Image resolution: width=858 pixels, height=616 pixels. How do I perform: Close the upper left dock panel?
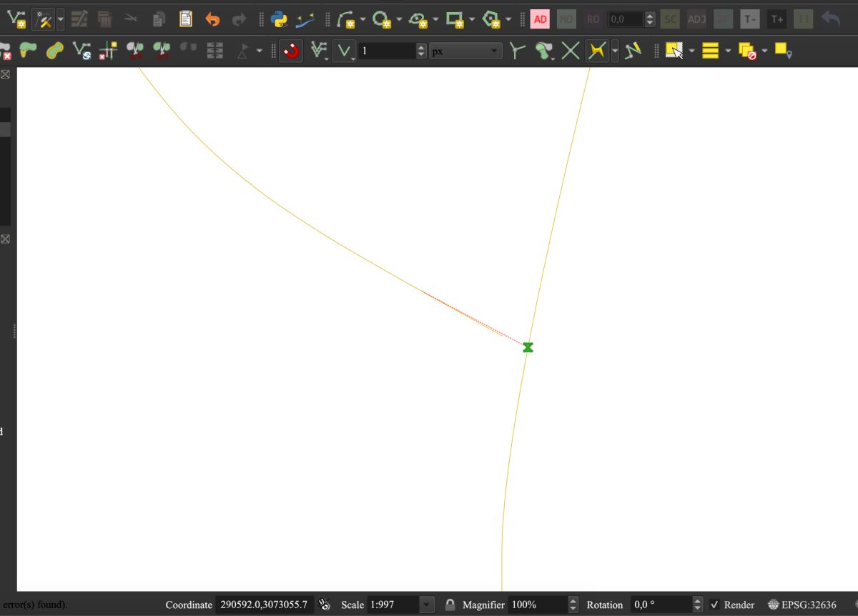point(5,74)
